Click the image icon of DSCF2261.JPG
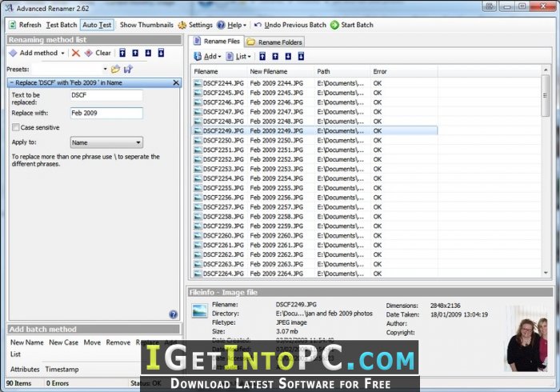This screenshot has height=392, width=560. point(198,246)
